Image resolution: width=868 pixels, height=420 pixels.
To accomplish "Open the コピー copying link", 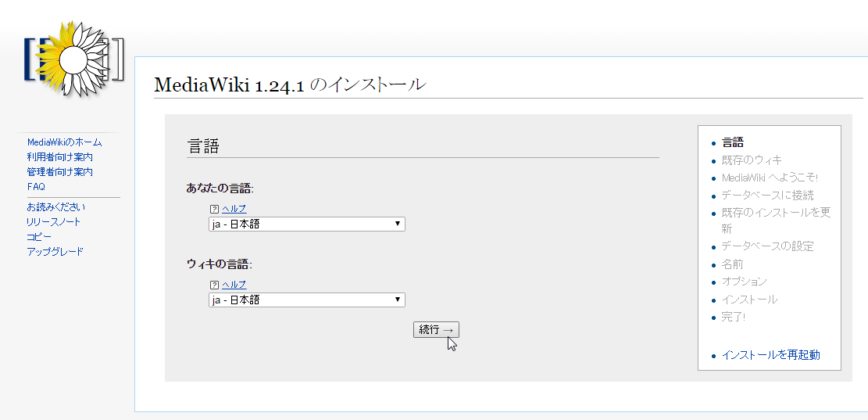I will click(x=39, y=237).
